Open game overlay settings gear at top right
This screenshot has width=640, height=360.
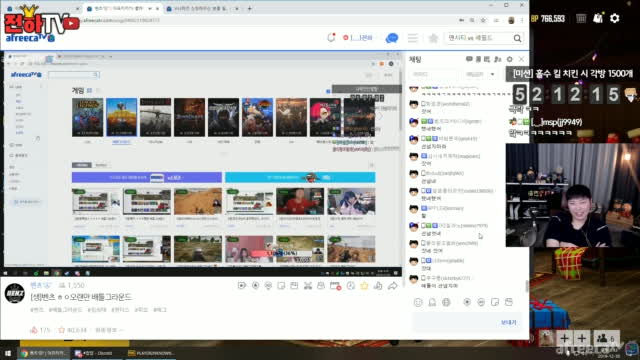pyautogui.click(x=615, y=18)
